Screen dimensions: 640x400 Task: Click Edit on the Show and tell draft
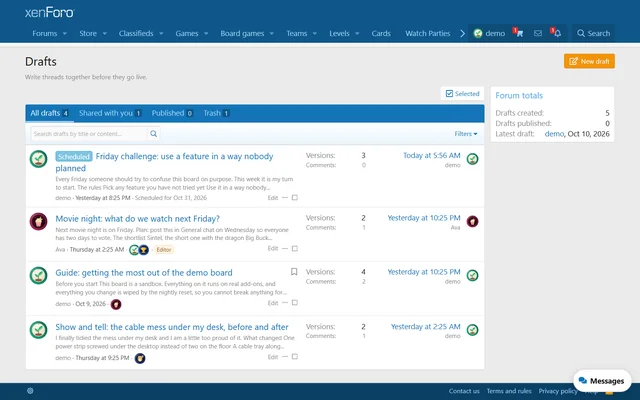[273, 357]
